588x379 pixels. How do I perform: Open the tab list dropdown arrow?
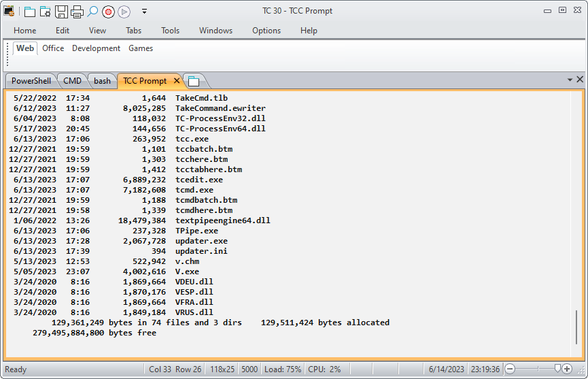click(x=570, y=80)
